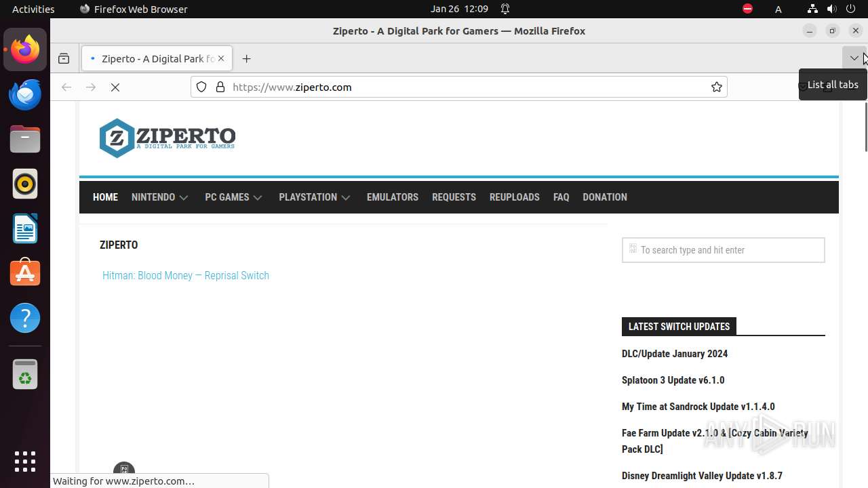Open the Jan 26 12:09 clock menu
The image size is (868, 488).
click(x=459, y=9)
